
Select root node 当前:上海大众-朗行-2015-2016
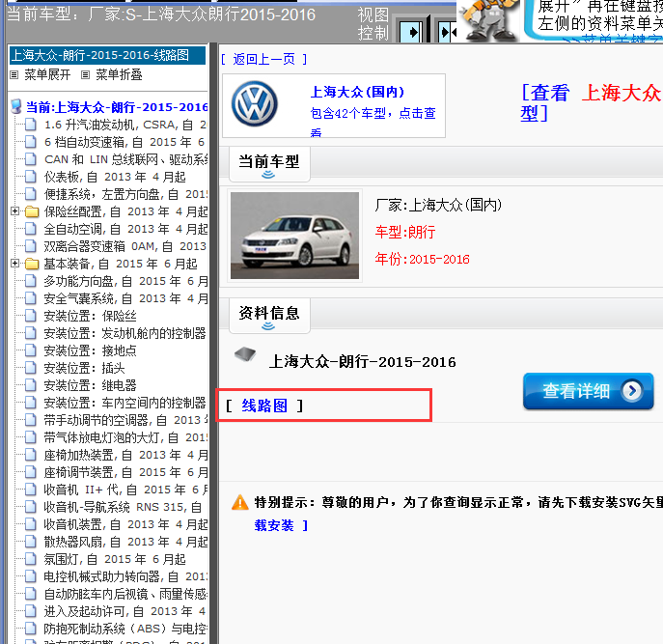coord(117,107)
